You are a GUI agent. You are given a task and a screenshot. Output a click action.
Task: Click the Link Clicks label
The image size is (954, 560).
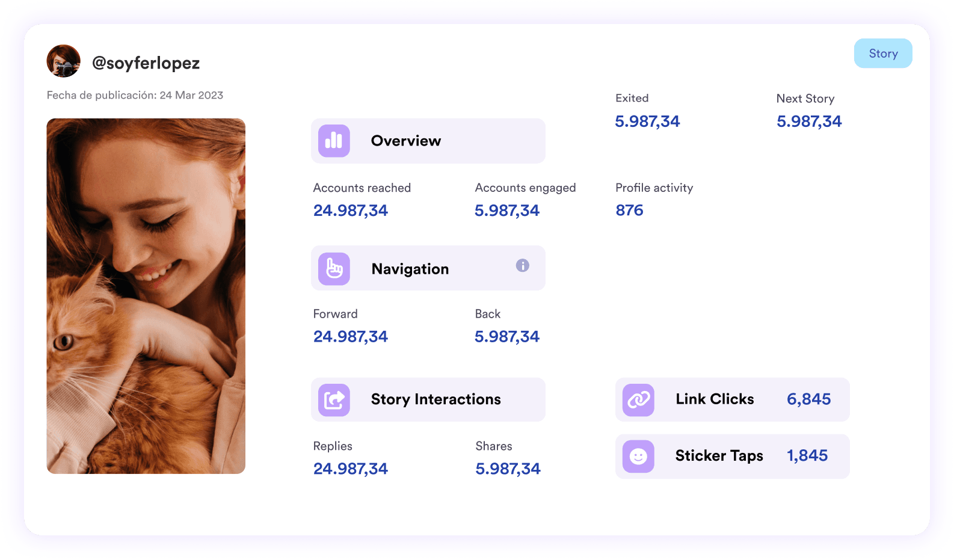(x=715, y=399)
